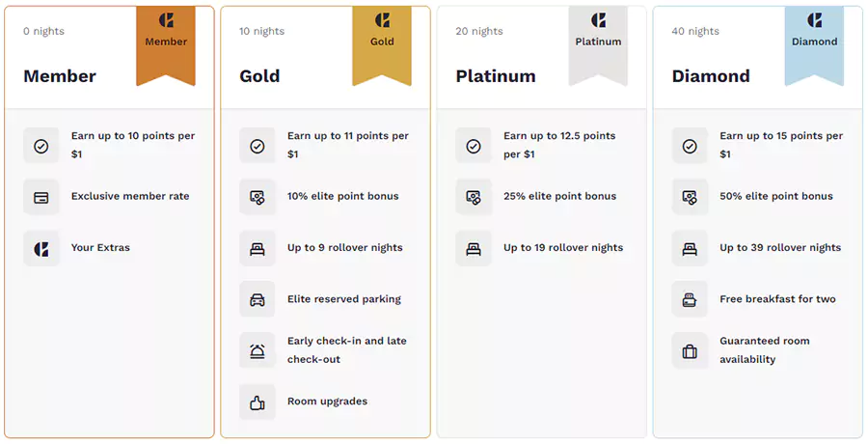The height and width of the screenshot is (444, 868).
Task: Click the car icon for Elite reserved parking
Action: (x=258, y=299)
